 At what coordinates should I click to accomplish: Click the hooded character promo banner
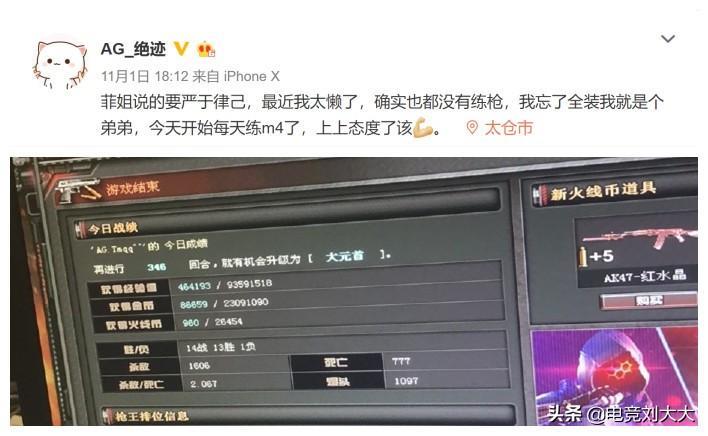tap(615, 377)
